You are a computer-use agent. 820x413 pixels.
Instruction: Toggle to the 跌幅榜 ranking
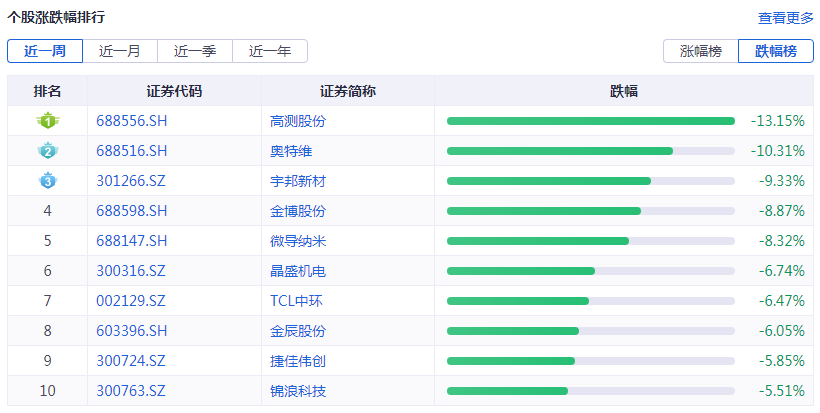[776, 51]
